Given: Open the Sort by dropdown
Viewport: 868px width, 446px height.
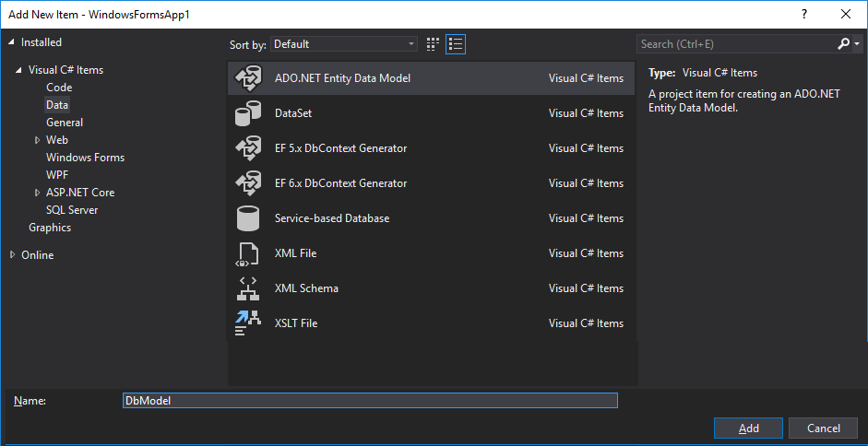Looking at the screenshot, I should [x=344, y=44].
